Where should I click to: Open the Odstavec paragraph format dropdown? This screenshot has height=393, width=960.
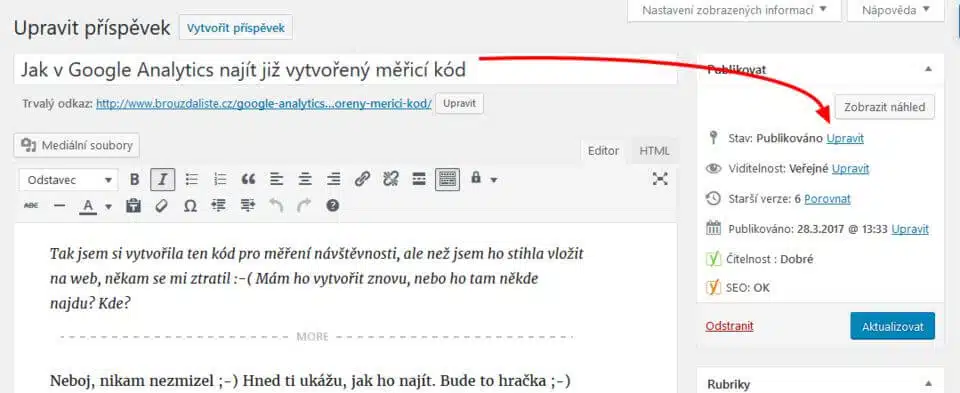(x=69, y=180)
